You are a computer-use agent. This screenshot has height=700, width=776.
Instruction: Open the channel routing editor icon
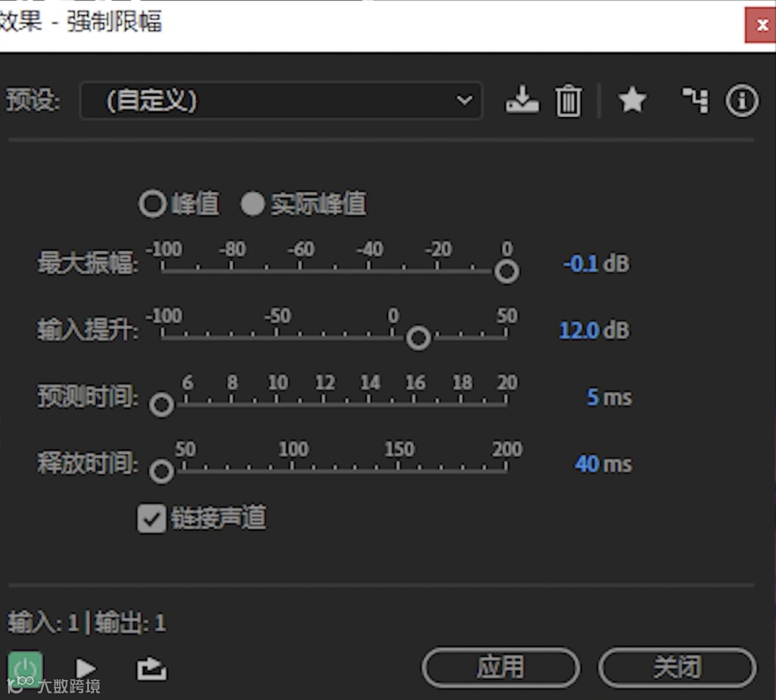[694, 101]
